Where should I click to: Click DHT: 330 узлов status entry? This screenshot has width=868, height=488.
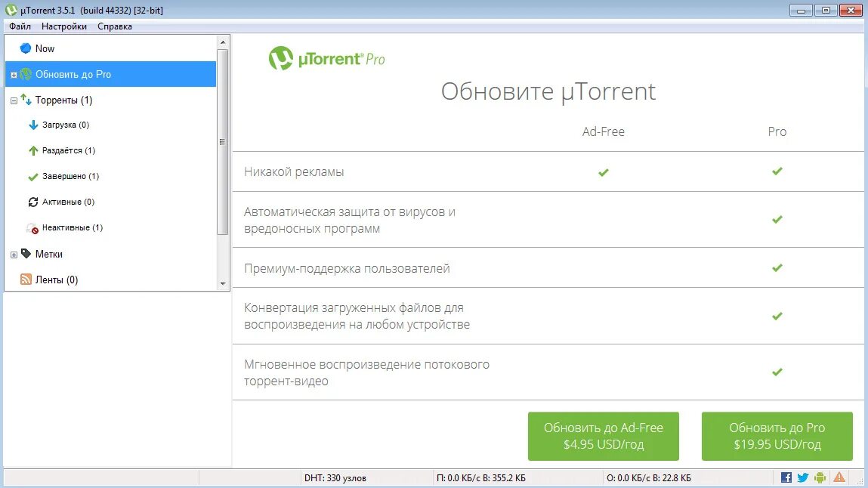pyautogui.click(x=335, y=477)
